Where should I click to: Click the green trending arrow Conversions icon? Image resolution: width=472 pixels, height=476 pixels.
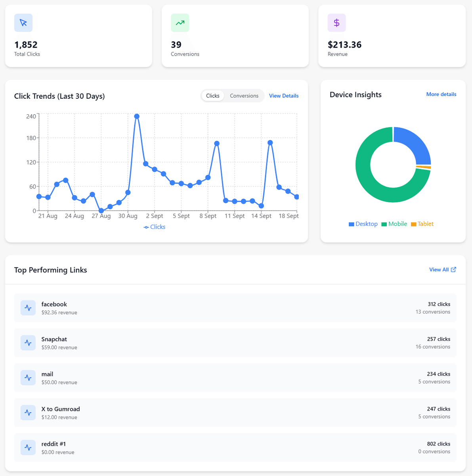coord(180,23)
